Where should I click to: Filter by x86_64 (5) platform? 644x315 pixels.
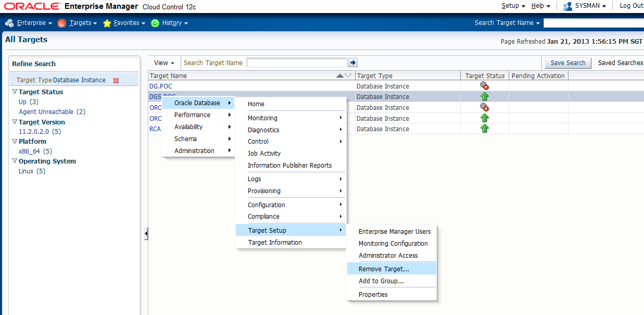[x=35, y=152]
